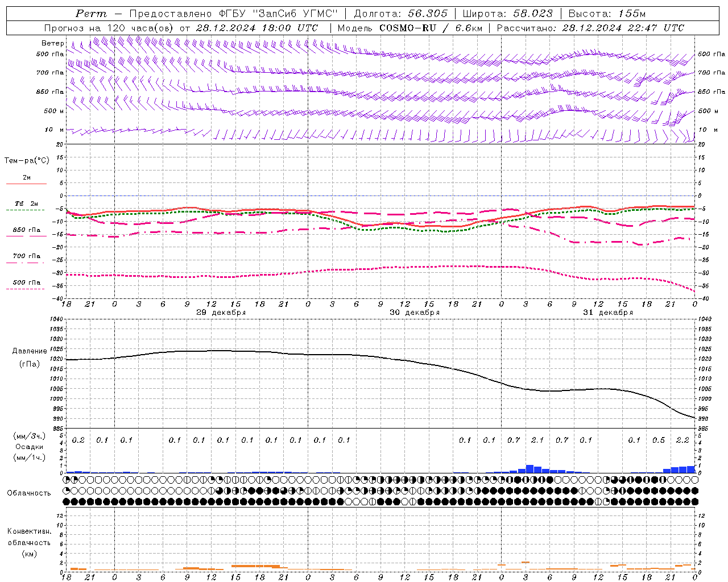This screenshot has height=582, width=728.
Task: Click the "Конвективн." convective cloud label
Action: click(29, 531)
